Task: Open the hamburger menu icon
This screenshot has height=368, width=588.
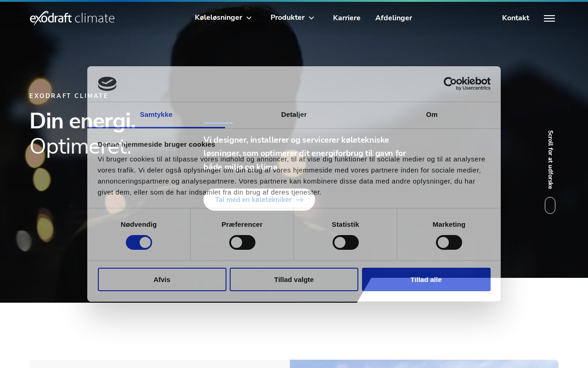Action: point(549,18)
